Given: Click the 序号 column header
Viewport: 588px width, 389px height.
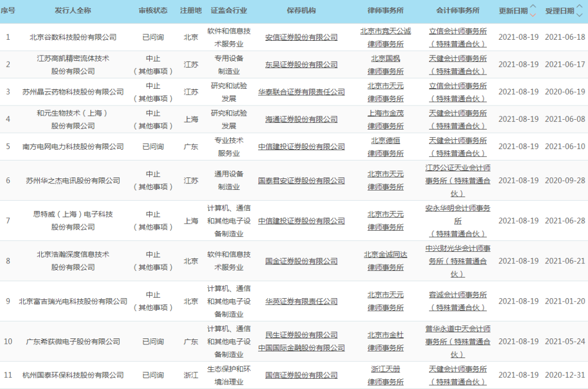Looking at the screenshot, I should [x=8, y=10].
